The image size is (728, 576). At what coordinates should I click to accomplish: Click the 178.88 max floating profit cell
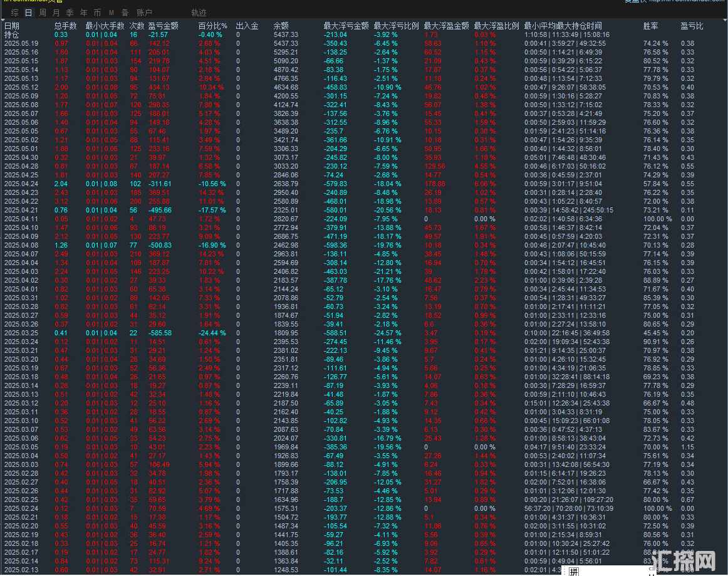pos(435,184)
